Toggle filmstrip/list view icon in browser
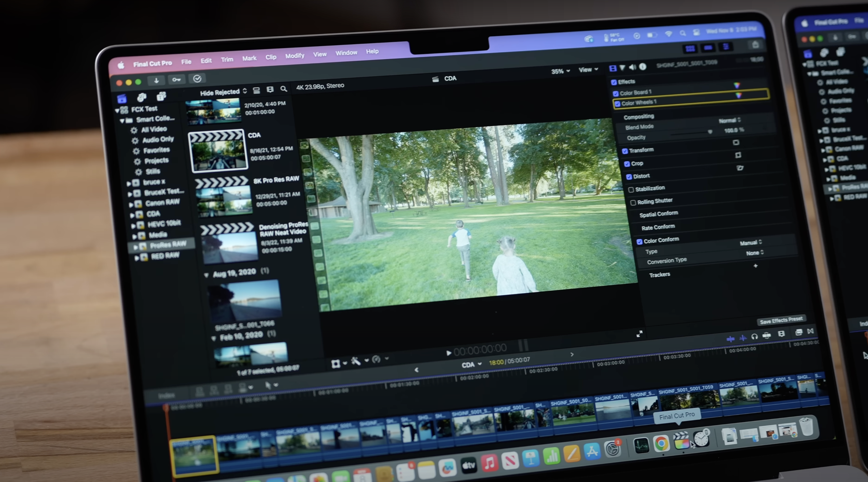 (257, 90)
